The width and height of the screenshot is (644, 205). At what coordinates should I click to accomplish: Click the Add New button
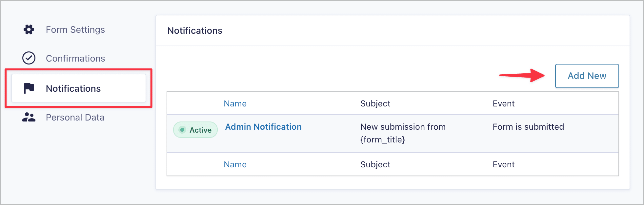(587, 76)
